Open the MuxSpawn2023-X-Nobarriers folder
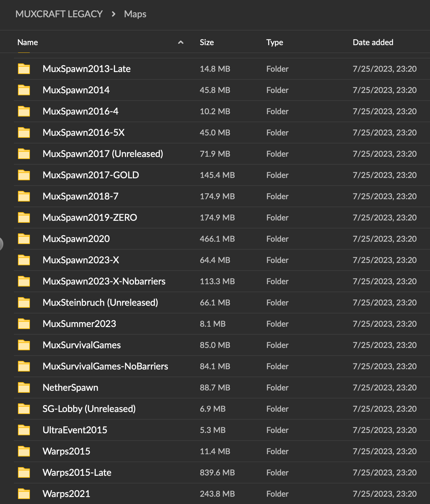The width and height of the screenshot is (430, 504). click(104, 281)
